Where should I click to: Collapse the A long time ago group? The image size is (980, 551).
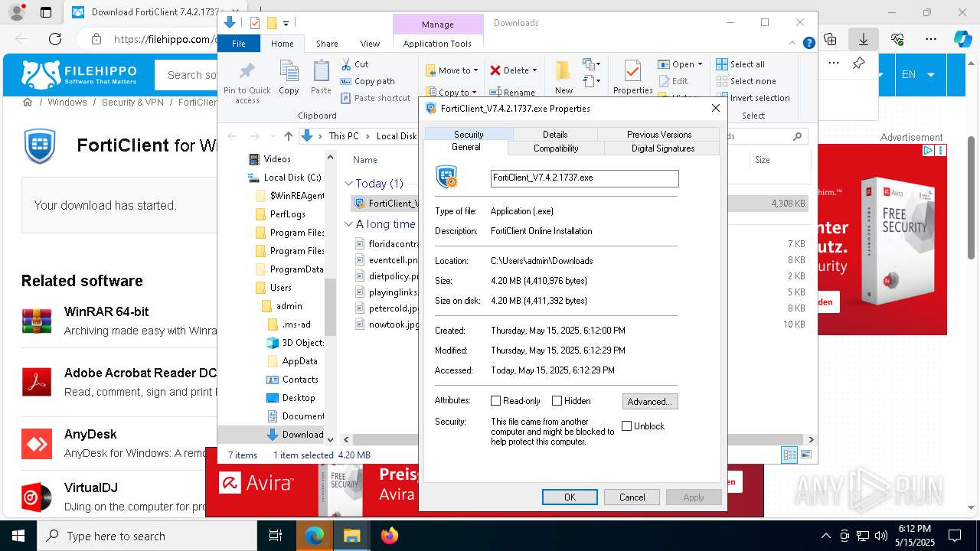tap(348, 224)
